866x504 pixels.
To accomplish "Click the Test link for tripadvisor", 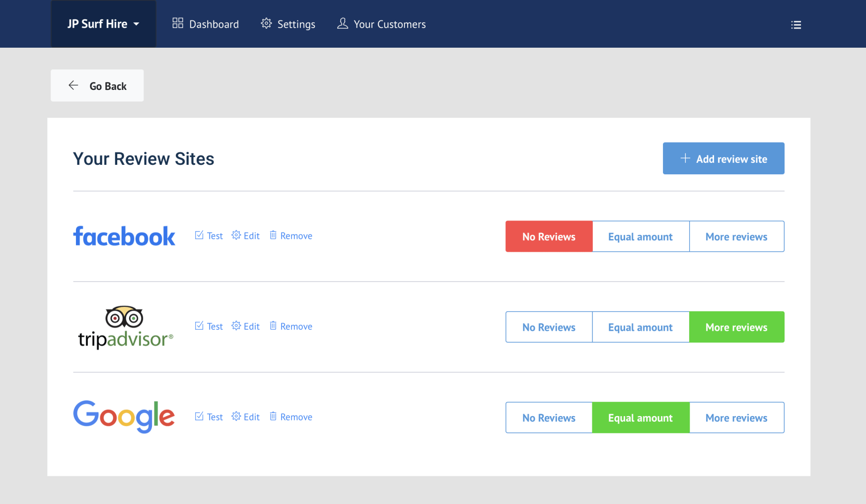I will pyautogui.click(x=209, y=326).
